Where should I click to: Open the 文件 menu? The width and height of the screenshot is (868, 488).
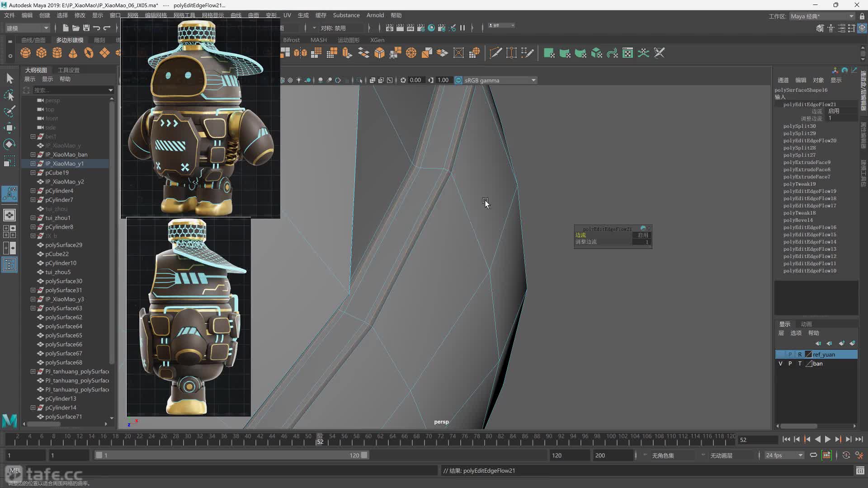point(9,15)
